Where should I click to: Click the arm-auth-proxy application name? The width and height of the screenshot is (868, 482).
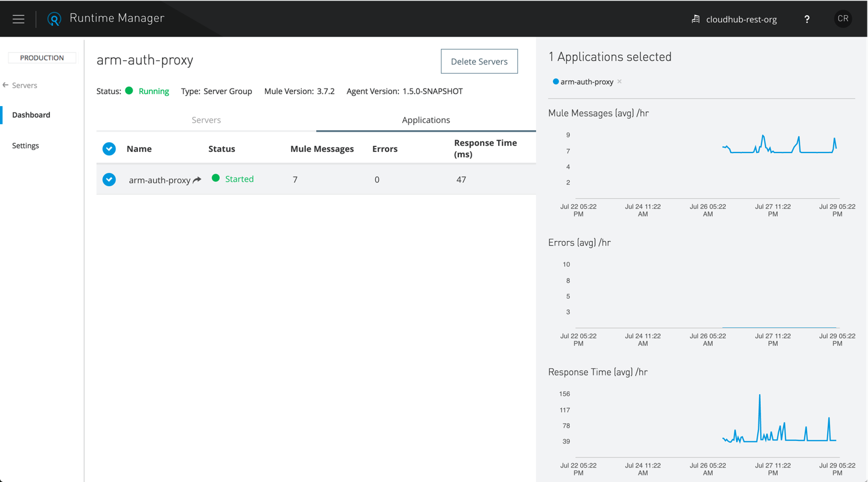[x=160, y=180]
